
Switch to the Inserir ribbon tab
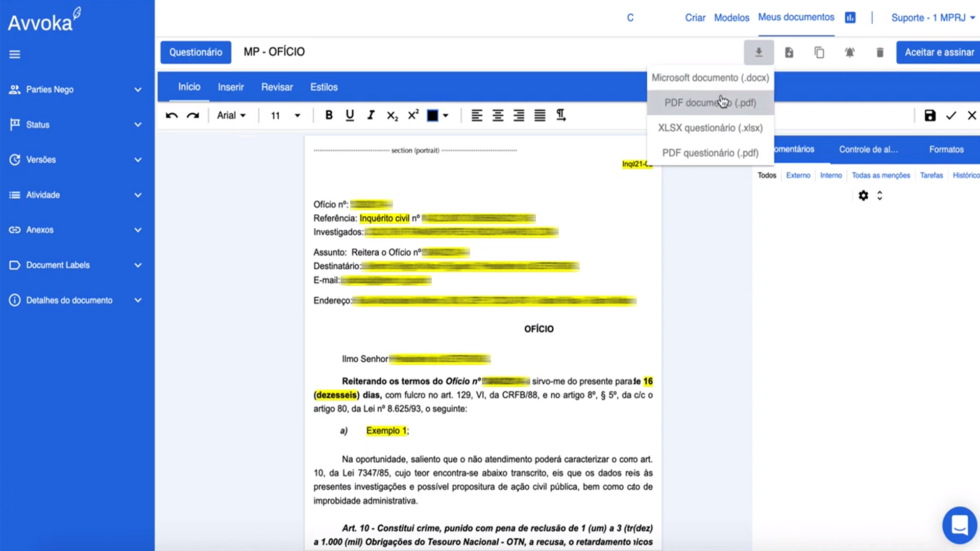231,87
